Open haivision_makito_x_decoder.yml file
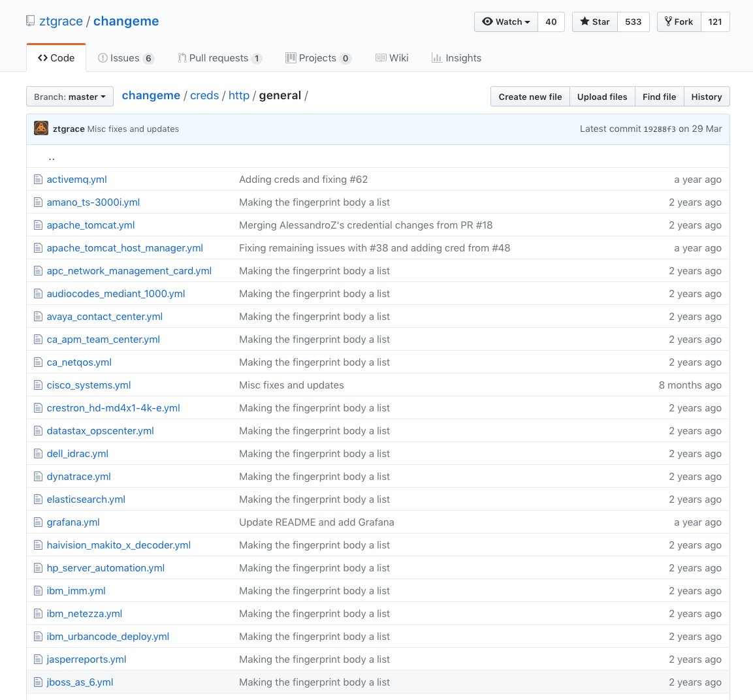This screenshot has height=700, width=753. coord(119,545)
